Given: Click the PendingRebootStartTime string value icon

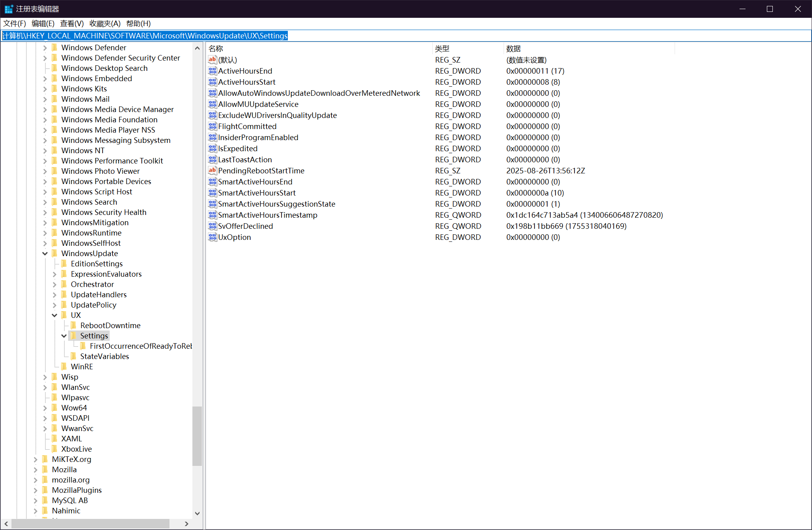Looking at the screenshot, I should point(213,171).
